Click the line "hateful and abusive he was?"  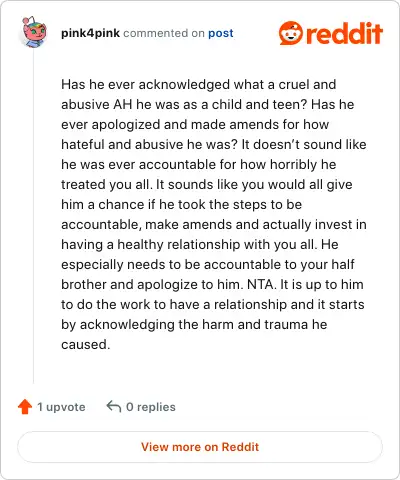coord(214,144)
